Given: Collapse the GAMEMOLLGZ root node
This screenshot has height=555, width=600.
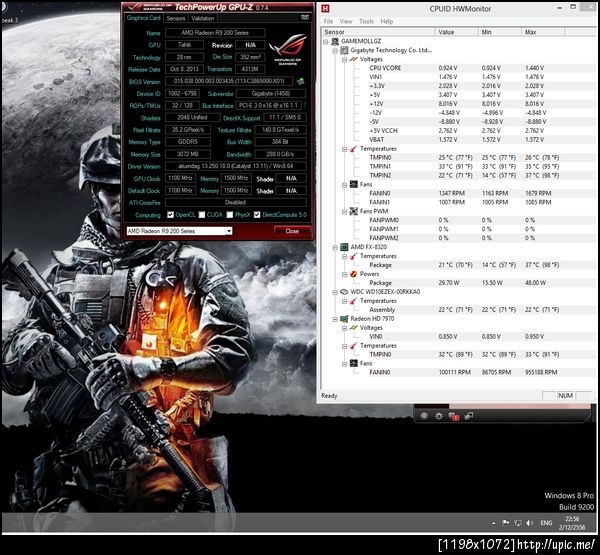Looking at the screenshot, I should pyautogui.click(x=326, y=41).
